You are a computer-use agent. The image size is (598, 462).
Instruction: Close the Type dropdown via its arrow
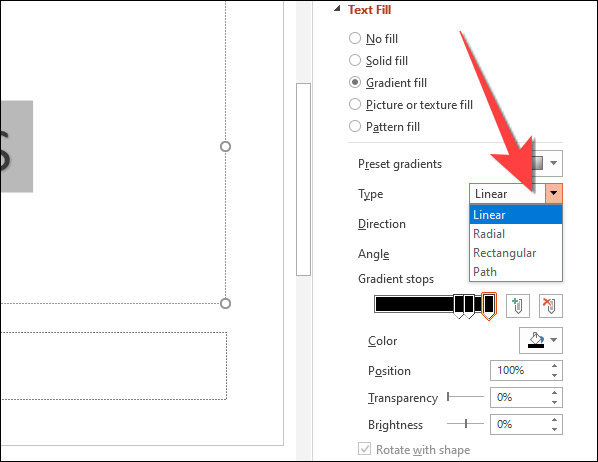tap(553, 193)
